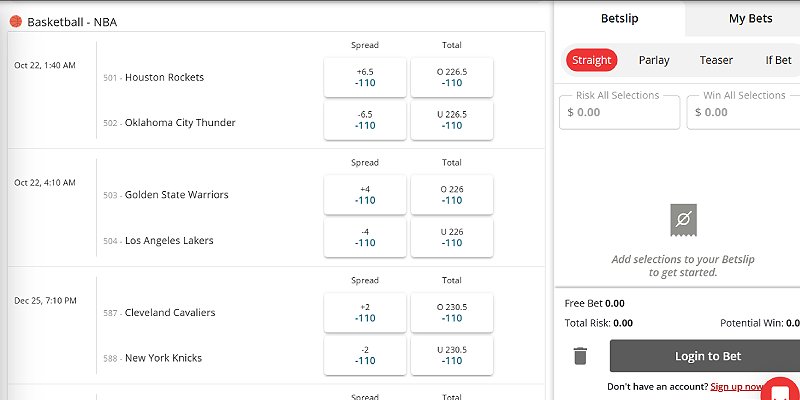Select the Straight bet type
This screenshot has height=400, width=800.
(x=591, y=60)
